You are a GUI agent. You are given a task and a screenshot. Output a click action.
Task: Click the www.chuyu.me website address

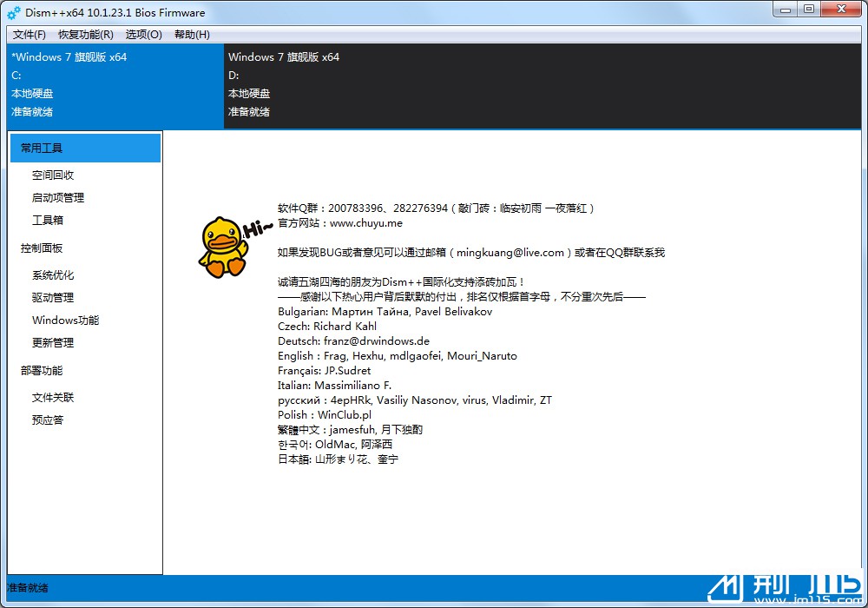[x=366, y=223]
